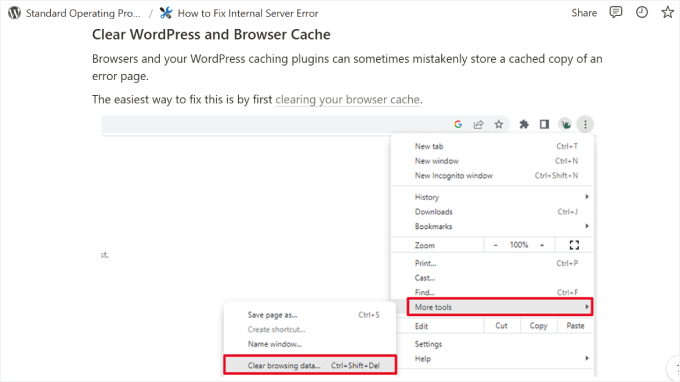The image size is (680, 382).
Task: Decrease zoom with minus button
Action: (496, 245)
